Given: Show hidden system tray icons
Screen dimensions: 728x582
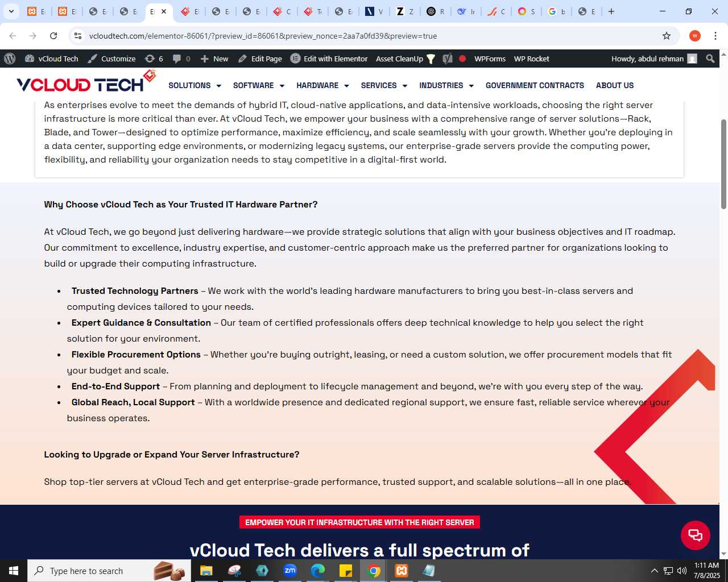Looking at the screenshot, I should (654, 571).
